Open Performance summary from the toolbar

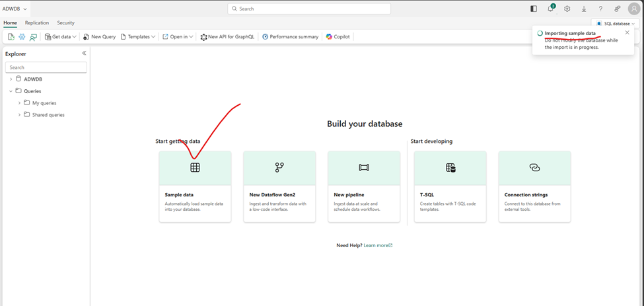(x=290, y=37)
